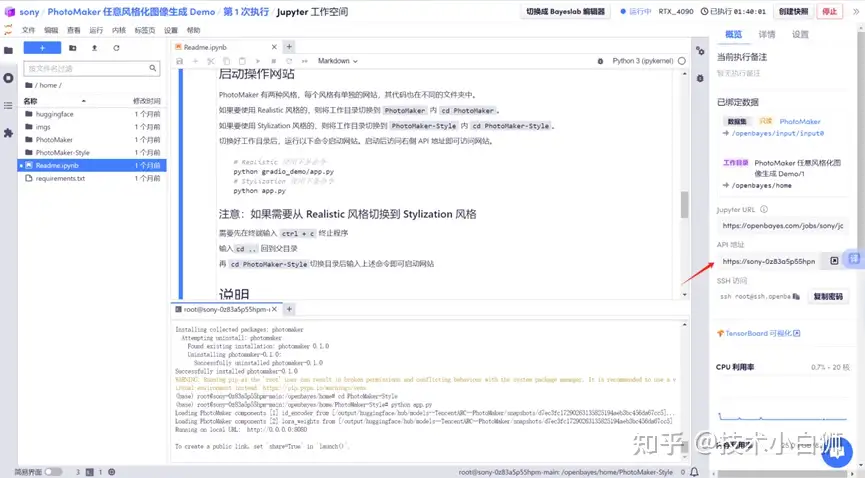Click the 复制密码 button
865x478 pixels.
point(828,296)
